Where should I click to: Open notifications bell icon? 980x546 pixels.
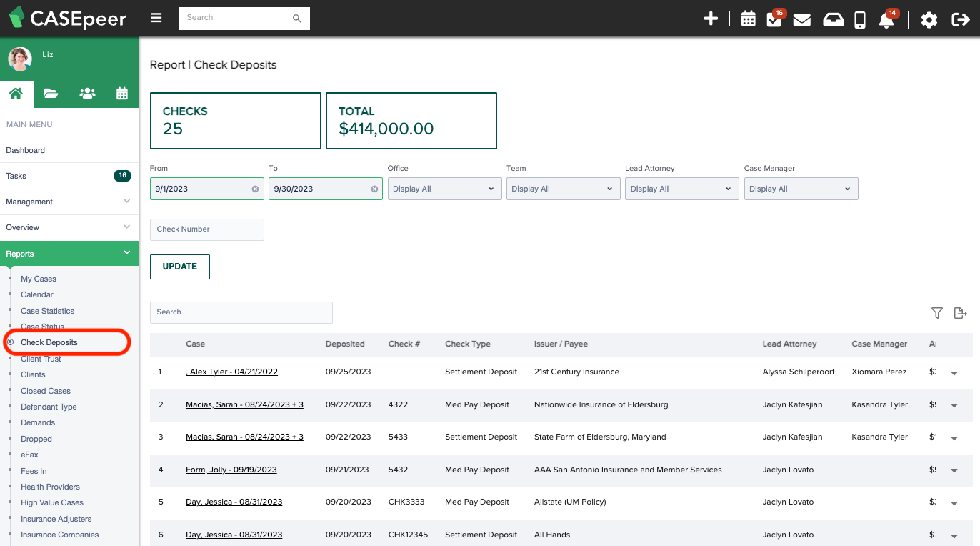pyautogui.click(x=887, y=19)
